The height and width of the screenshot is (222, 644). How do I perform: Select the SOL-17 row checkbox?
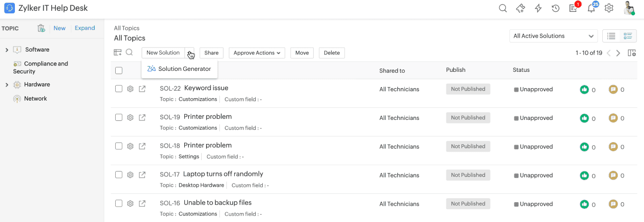(x=119, y=174)
